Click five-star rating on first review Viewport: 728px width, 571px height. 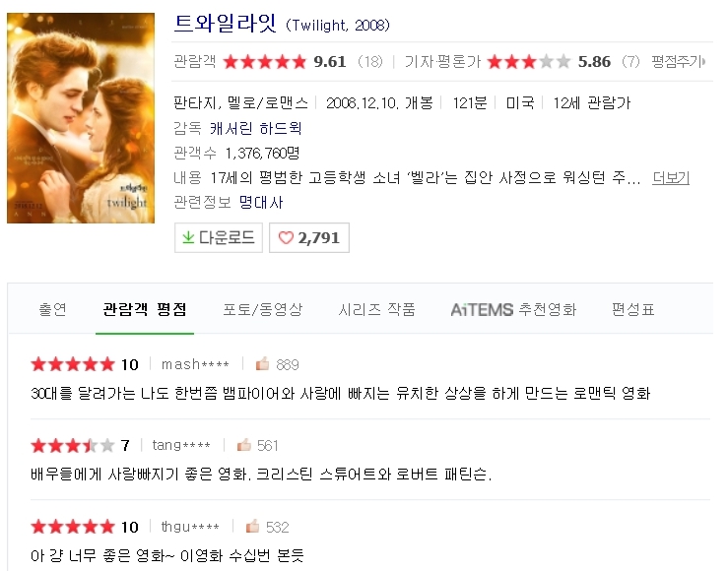click(73, 364)
